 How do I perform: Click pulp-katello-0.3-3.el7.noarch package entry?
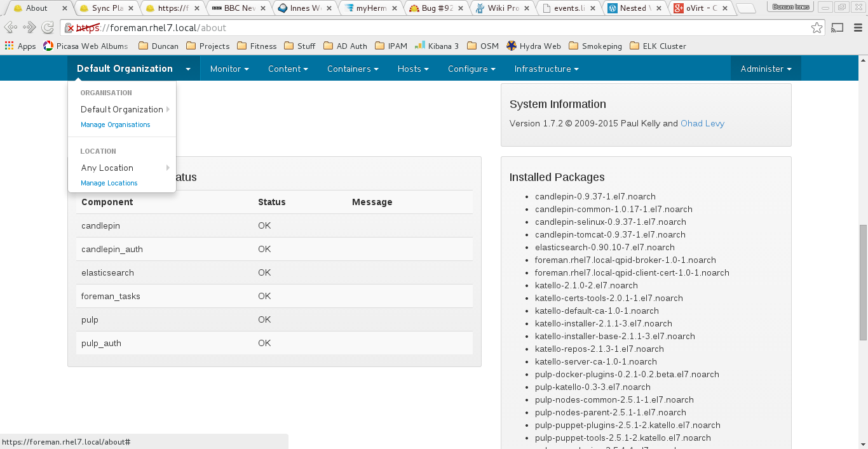593,387
